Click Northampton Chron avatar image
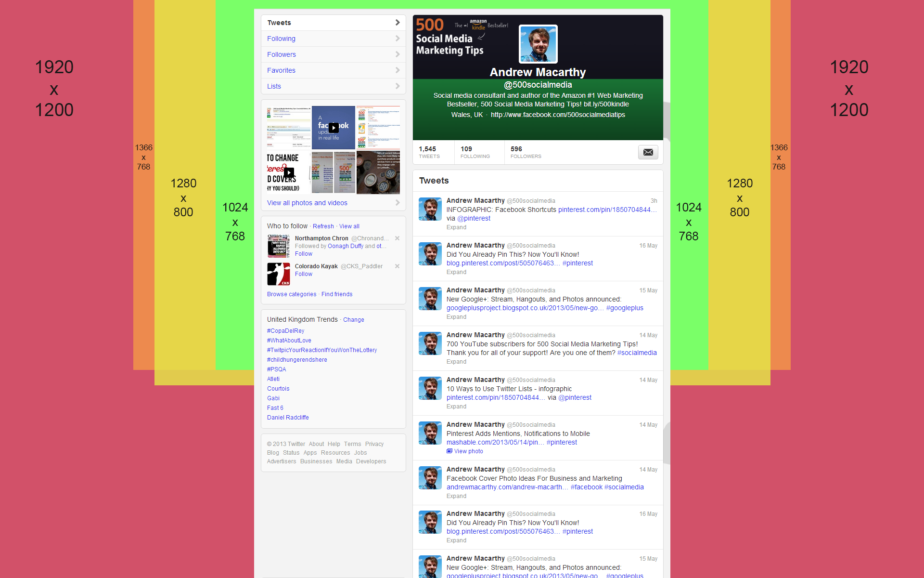The image size is (924, 578). click(x=279, y=246)
